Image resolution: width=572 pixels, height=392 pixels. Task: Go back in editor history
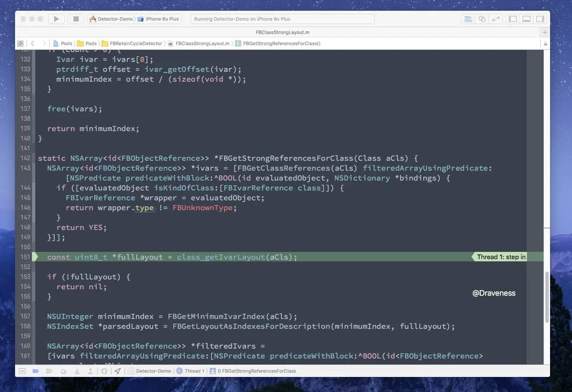[32, 43]
